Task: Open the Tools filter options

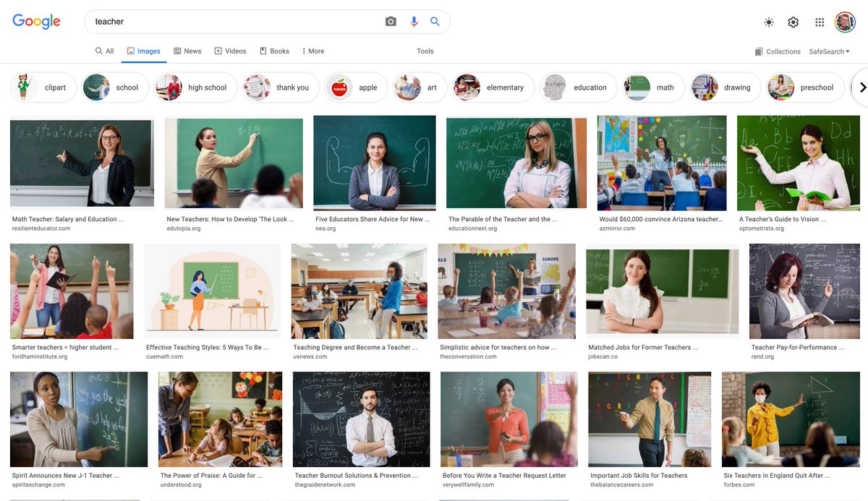Action: [425, 51]
